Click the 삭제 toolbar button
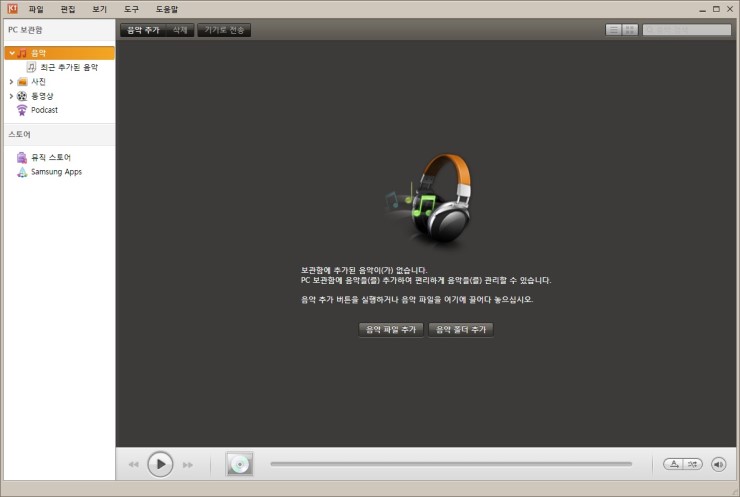The image size is (740, 497). 180,30
